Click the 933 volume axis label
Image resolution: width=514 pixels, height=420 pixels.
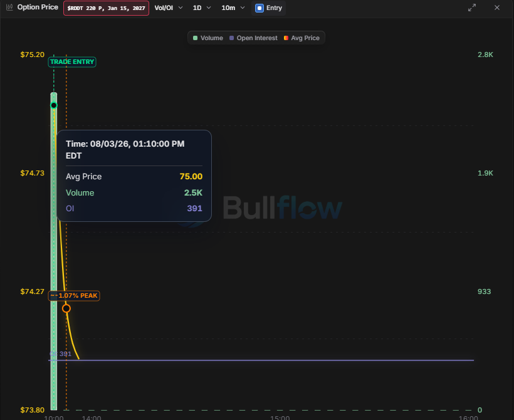click(484, 291)
